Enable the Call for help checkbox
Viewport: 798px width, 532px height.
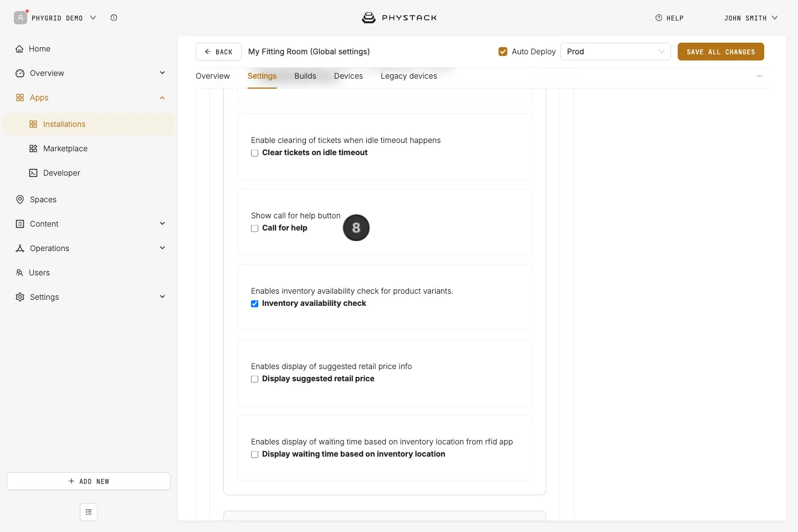[x=255, y=228]
